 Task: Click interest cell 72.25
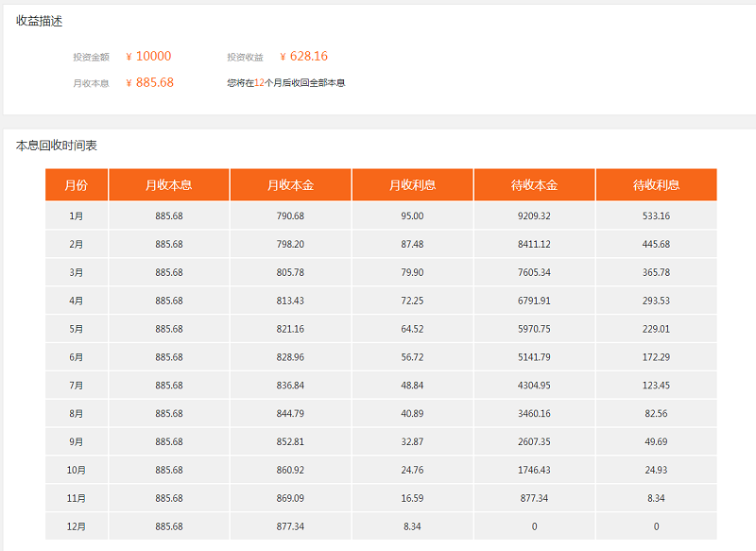tap(412, 301)
